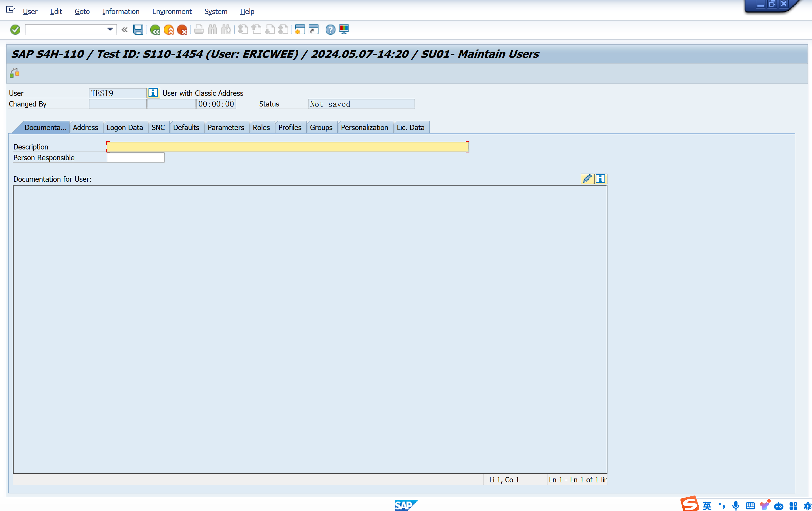This screenshot has height=511, width=812.
Task: Click the green Back arrow icon
Action: click(x=155, y=30)
